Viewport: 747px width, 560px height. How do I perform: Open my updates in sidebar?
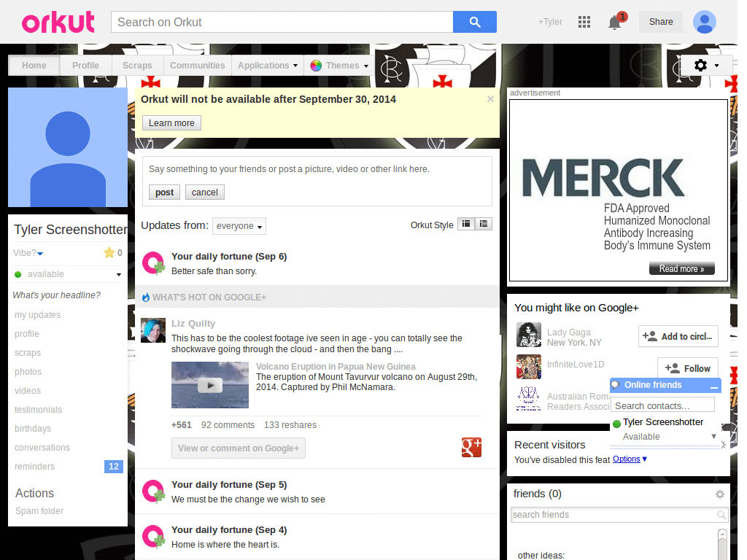38,315
